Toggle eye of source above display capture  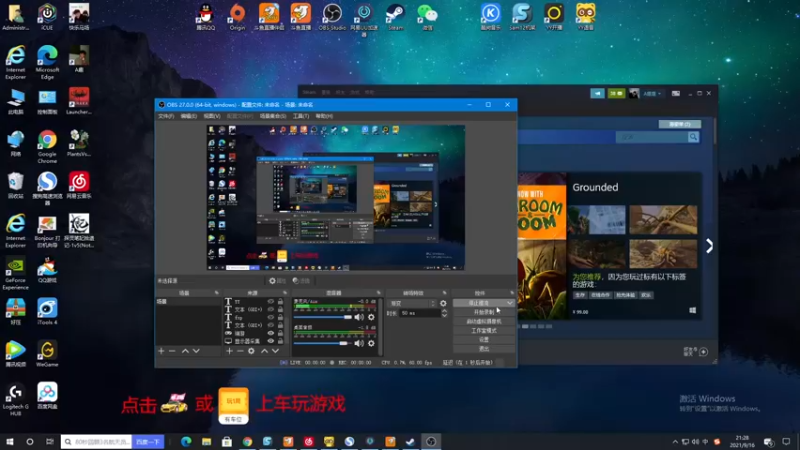click(x=271, y=333)
